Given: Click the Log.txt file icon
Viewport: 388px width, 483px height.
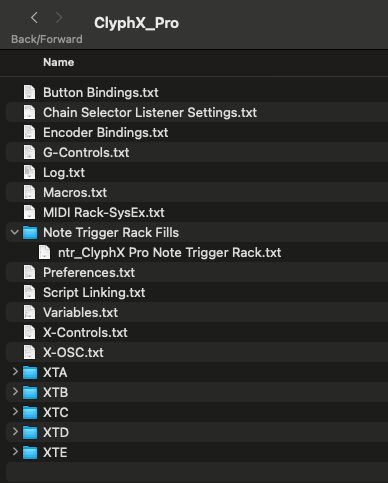Looking at the screenshot, I should (29, 172).
